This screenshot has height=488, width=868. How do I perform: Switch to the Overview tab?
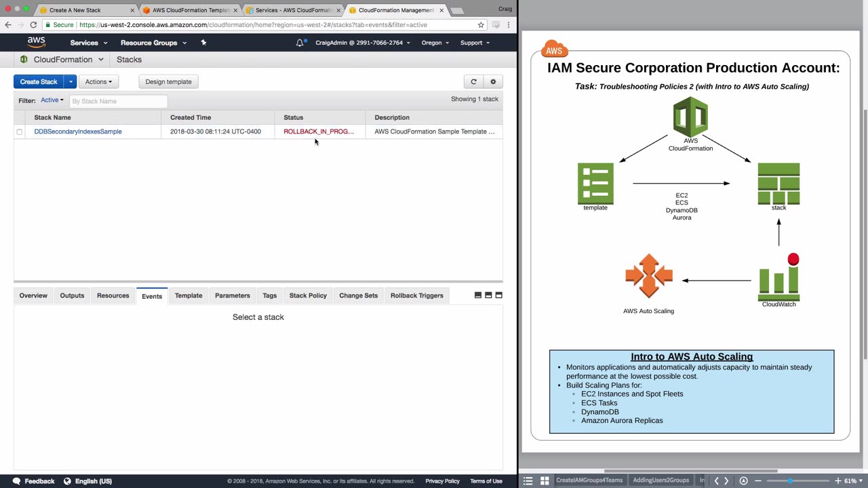coord(33,296)
